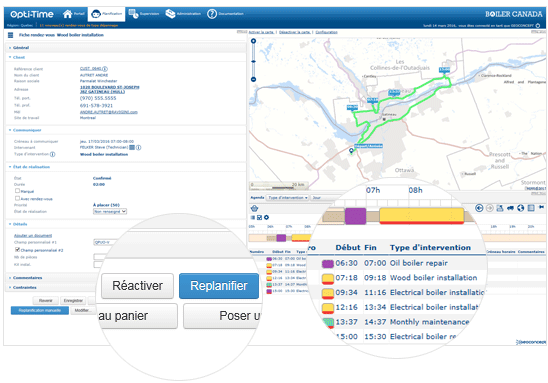Open the calendar icon beside FELKER Steve

132,147
